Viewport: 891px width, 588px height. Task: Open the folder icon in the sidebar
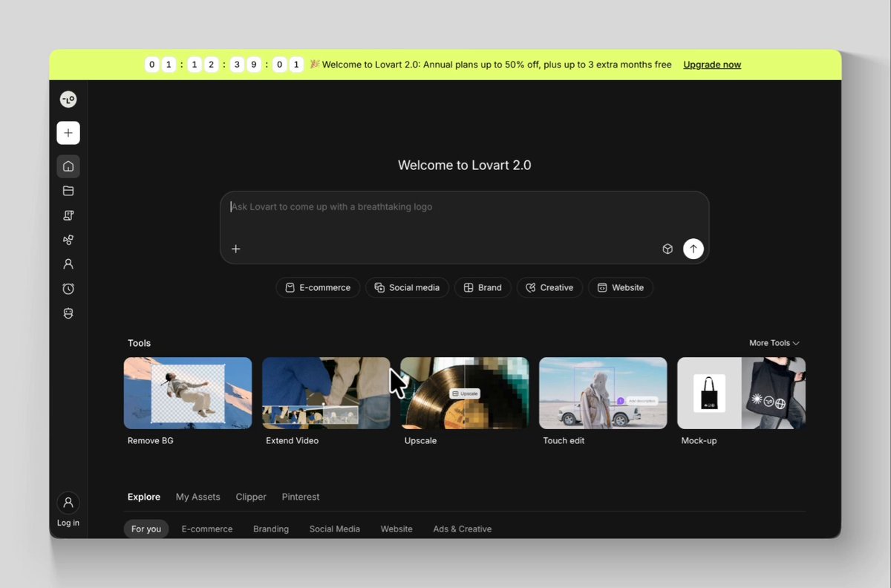tap(68, 191)
